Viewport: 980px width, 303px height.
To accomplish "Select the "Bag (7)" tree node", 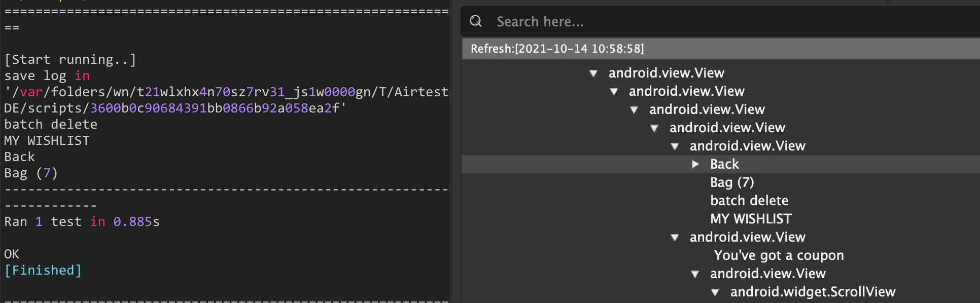I will pos(732,182).
